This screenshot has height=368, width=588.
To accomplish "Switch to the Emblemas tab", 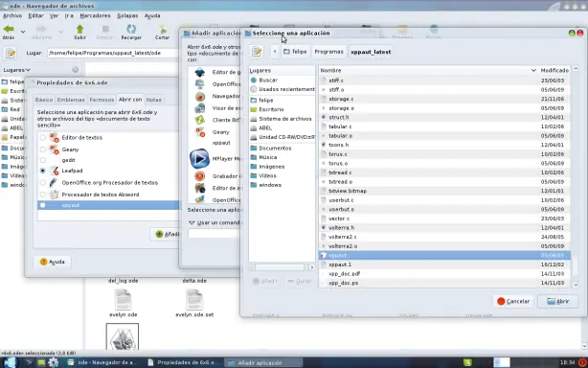I will pyautogui.click(x=71, y=100).
